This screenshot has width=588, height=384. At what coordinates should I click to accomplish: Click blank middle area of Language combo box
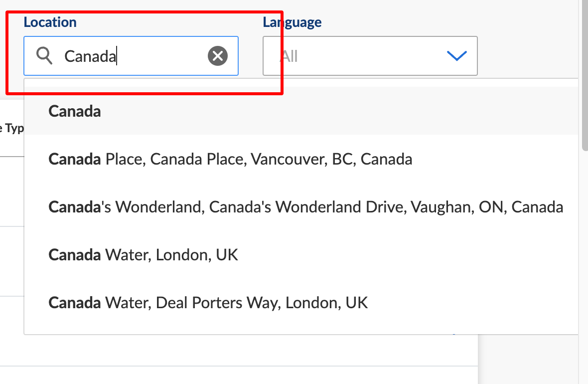(369, 56)
